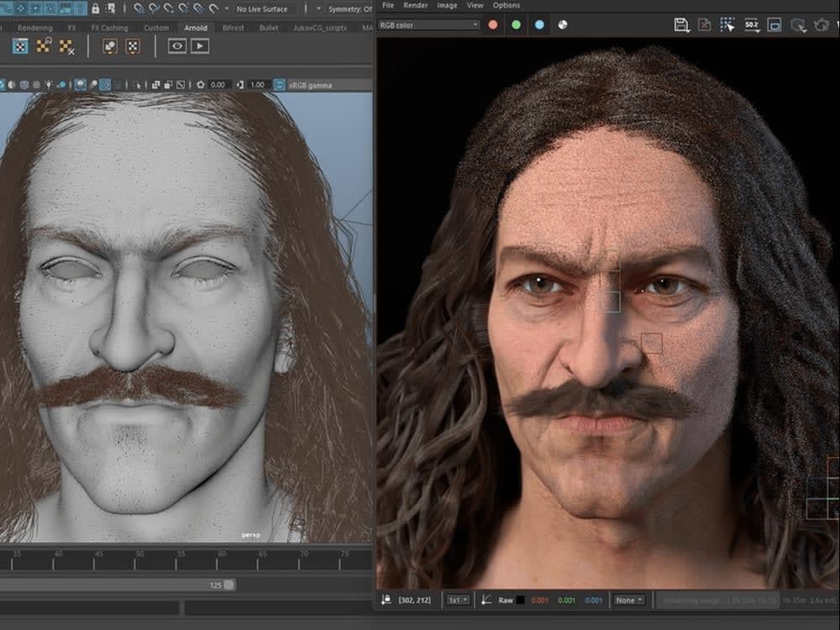Click the render teapot icon

[x=822, y=24]
